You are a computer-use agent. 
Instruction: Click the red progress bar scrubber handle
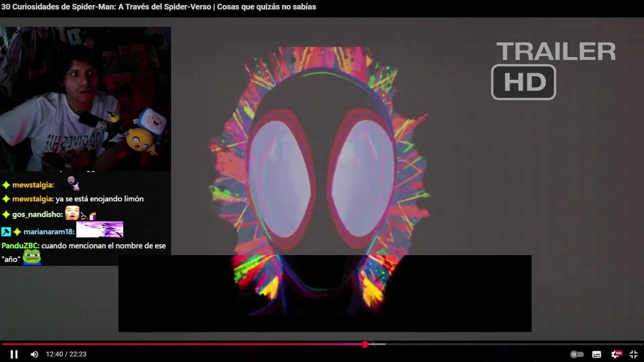365,344
